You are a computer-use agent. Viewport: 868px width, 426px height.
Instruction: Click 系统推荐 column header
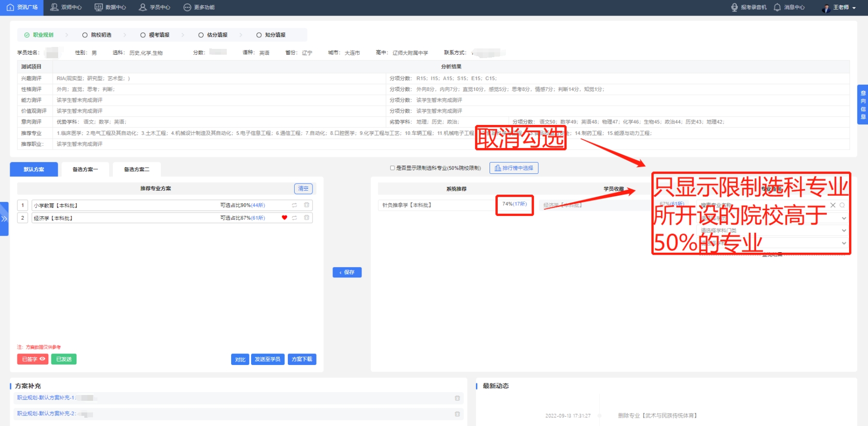pos(457,189)
